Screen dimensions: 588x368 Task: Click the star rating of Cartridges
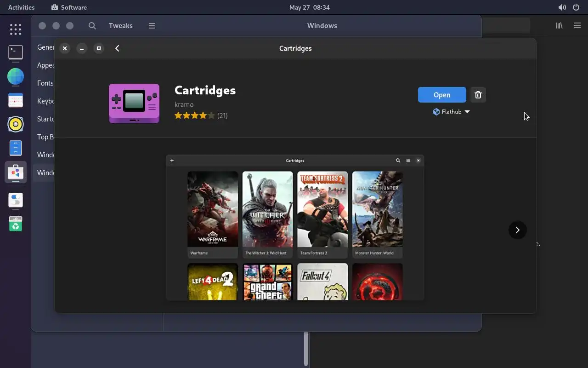[x=194, y=115]
